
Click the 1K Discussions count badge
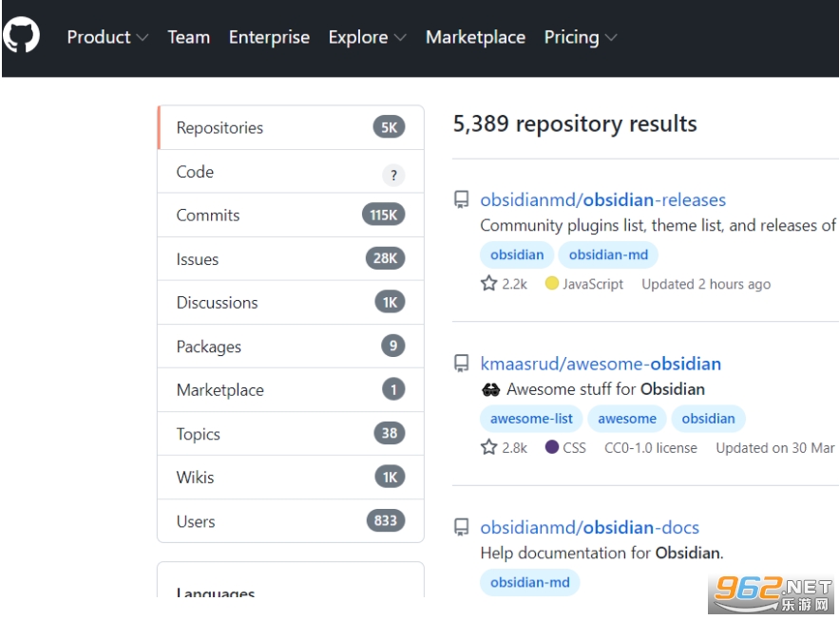[x=390, y=302]
